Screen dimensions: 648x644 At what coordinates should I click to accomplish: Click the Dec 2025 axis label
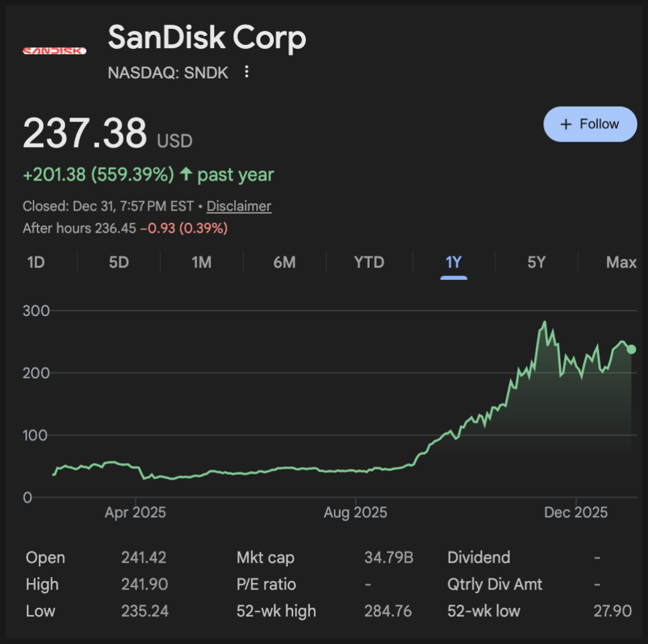(x=576, y=513)
